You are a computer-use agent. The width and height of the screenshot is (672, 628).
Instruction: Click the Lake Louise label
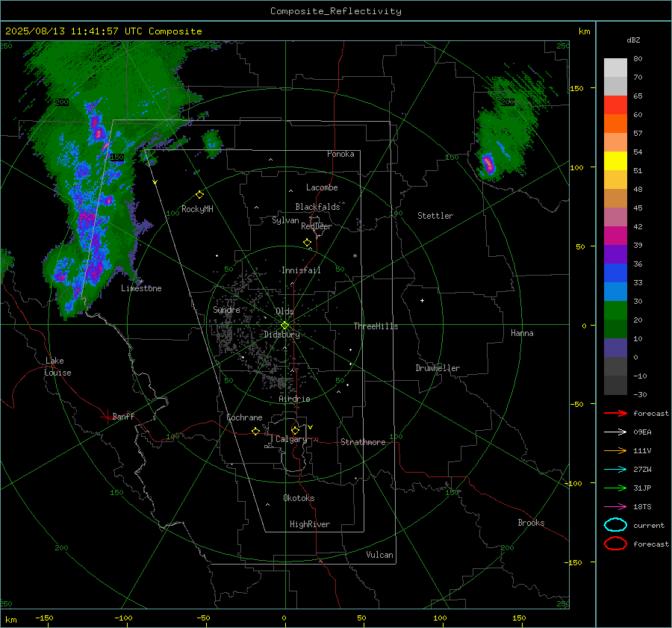pos(57,367)
